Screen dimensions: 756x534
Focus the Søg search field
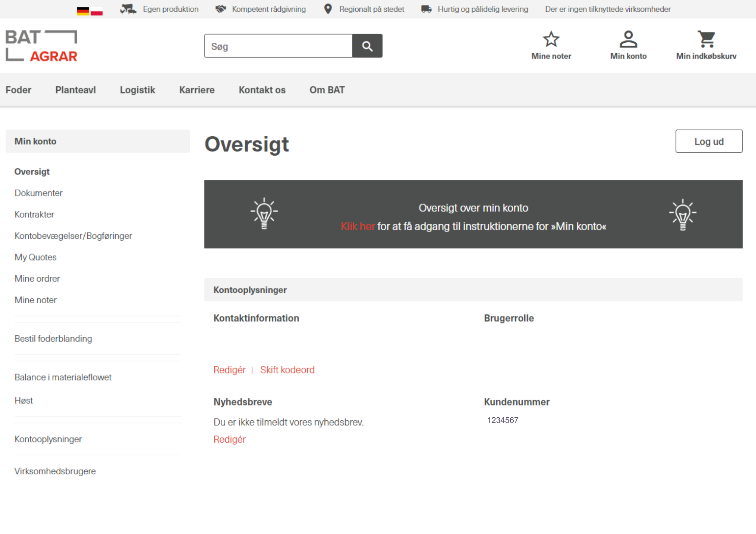click(278, 46)
